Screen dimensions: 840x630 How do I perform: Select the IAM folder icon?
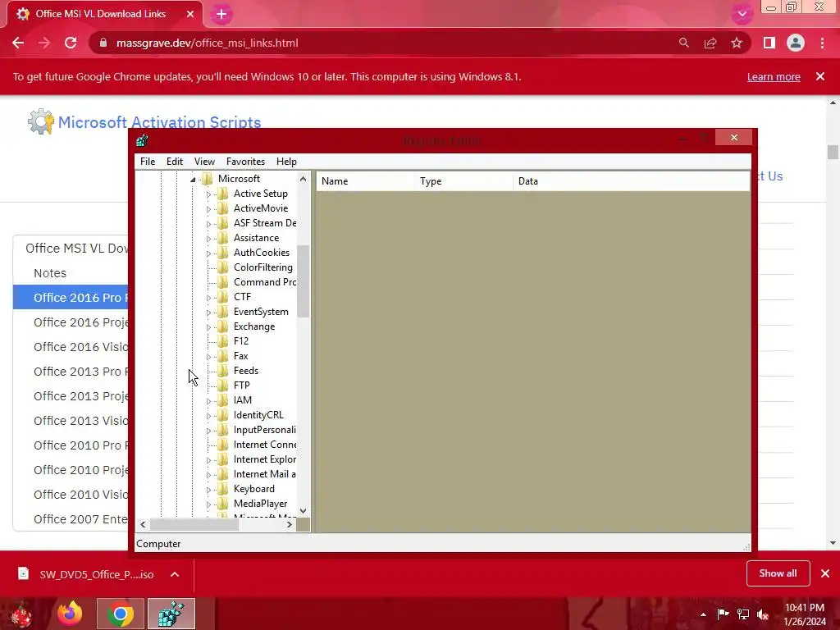tap(223, 400)
